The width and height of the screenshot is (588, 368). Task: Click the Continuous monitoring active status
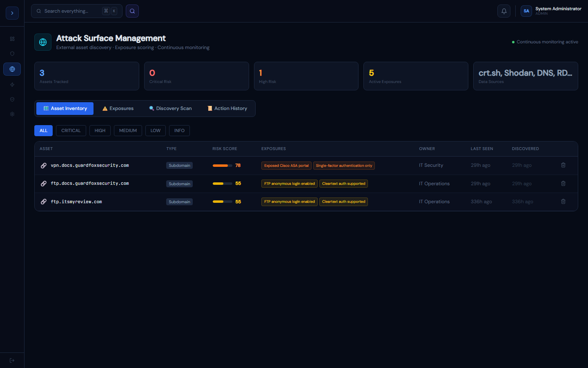[545, 42]
